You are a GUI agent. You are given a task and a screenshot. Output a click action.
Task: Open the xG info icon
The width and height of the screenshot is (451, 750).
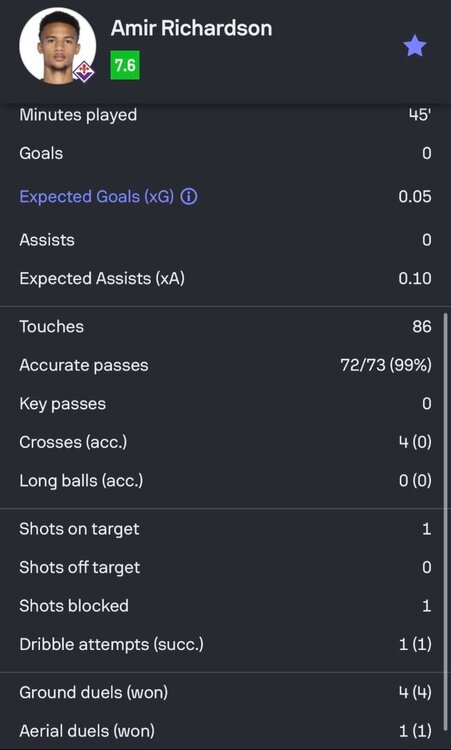(x=189, y=197)
